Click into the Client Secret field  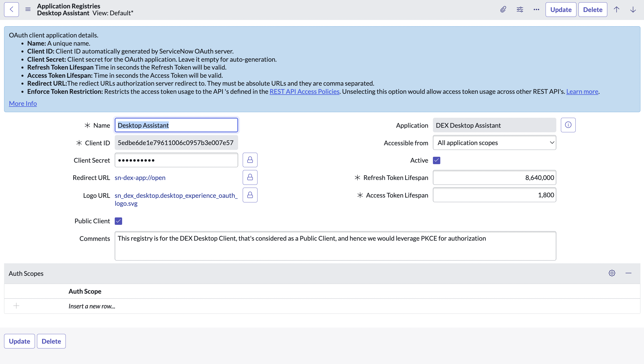click(176, 160)
